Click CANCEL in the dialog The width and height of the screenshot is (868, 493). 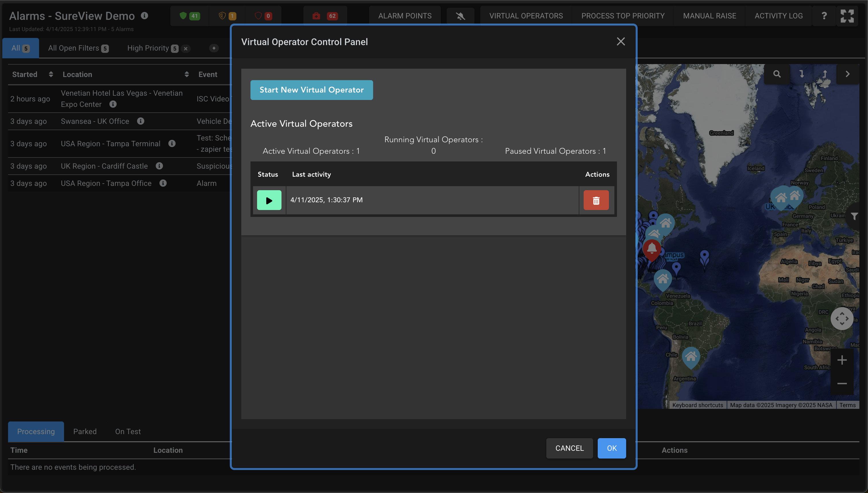click(569, 448)
